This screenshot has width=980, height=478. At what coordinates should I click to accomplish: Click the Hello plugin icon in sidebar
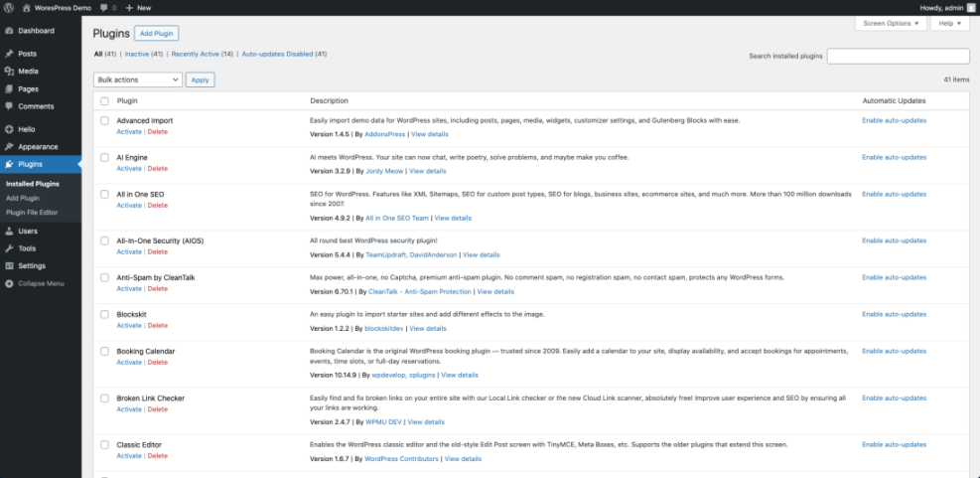tap(9, 129)
